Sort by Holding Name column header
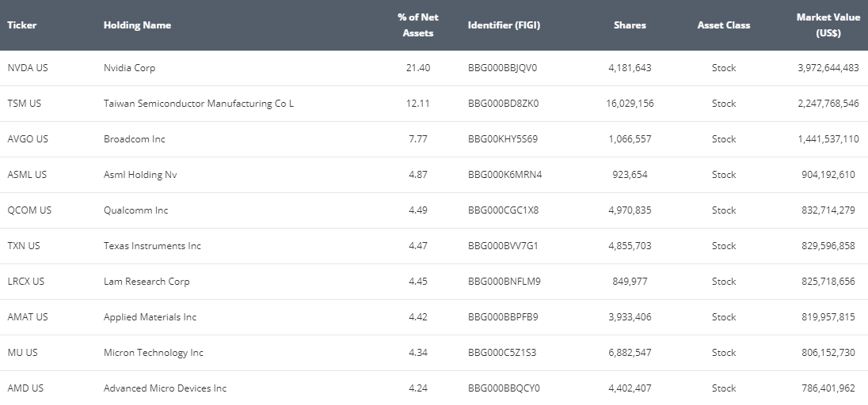The width and height of the screenshot is (868, 405). 137,25
